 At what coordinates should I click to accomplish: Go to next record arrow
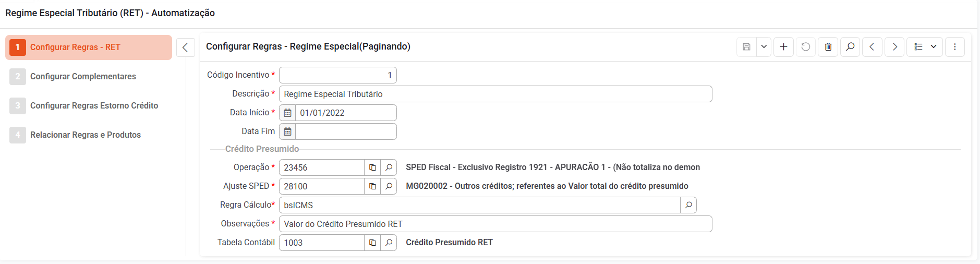point(894,47)
